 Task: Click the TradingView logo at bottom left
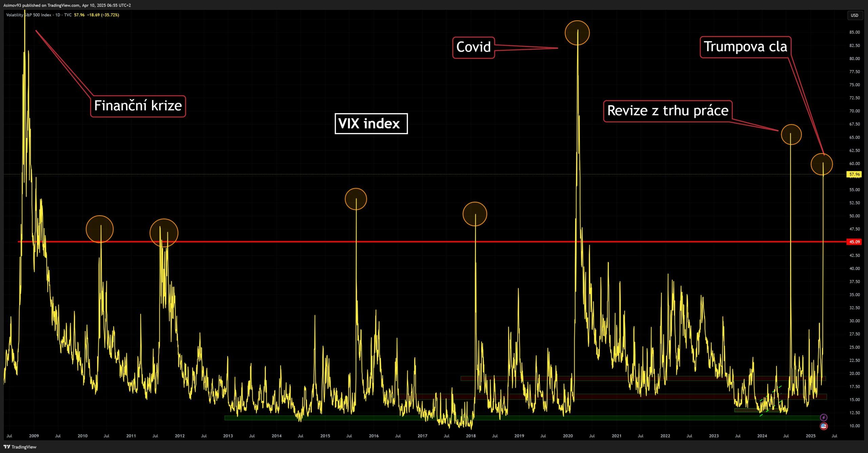20,447
